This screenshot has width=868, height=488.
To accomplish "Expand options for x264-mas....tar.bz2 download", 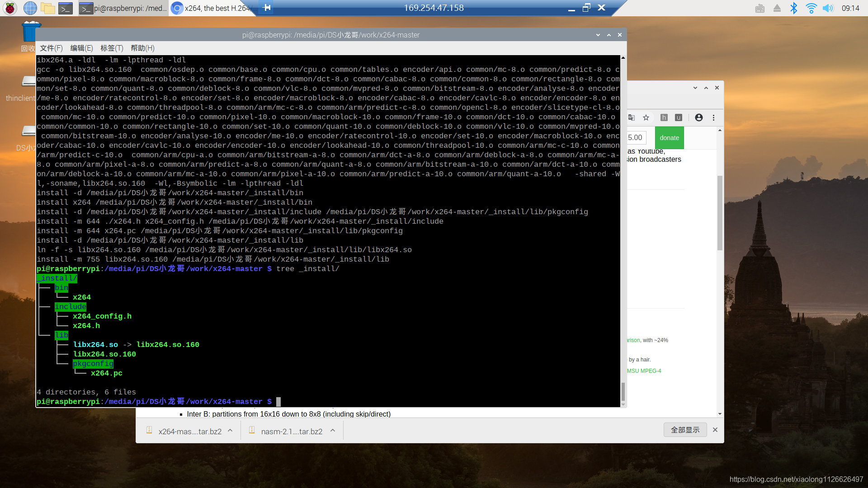I will (230, 431).
